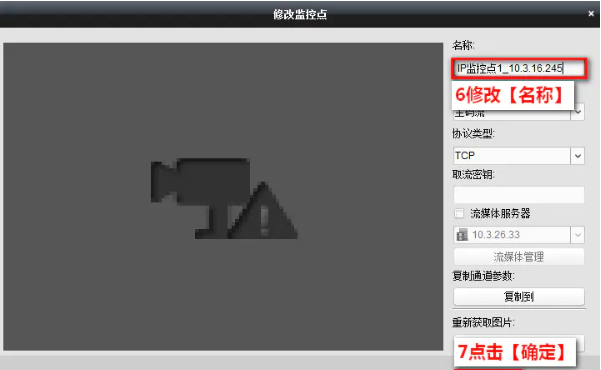Viewport: 601px width, 370px height.
Task: Click the 流媒体管理 button
Action: [519, 257]
